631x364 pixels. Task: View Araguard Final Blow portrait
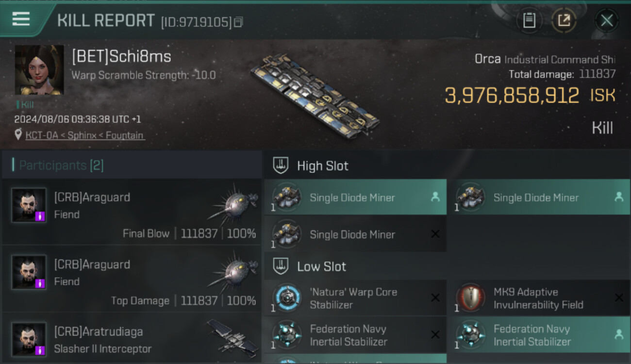tap(29, 205)
